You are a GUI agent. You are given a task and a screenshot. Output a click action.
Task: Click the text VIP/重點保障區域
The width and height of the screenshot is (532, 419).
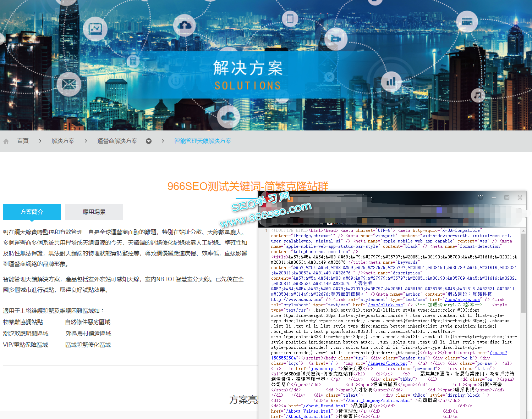(x=26, y=345)
